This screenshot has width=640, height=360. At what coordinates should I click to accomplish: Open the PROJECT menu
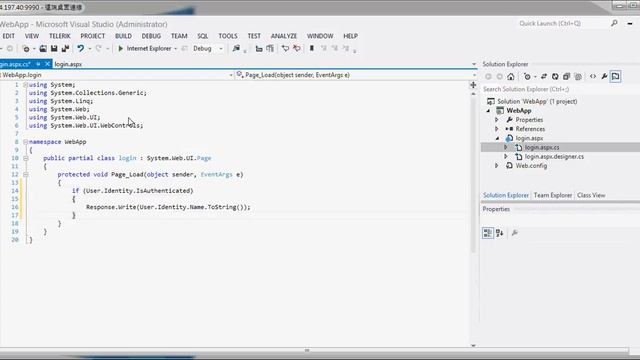tap(93, 36)
